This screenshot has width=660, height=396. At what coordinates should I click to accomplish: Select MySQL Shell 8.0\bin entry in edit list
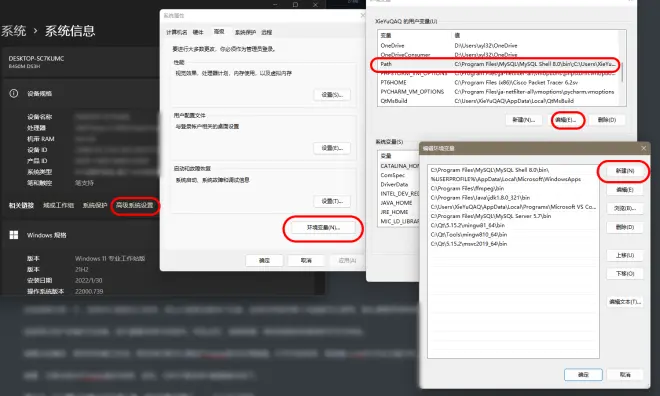click(513, 170)
